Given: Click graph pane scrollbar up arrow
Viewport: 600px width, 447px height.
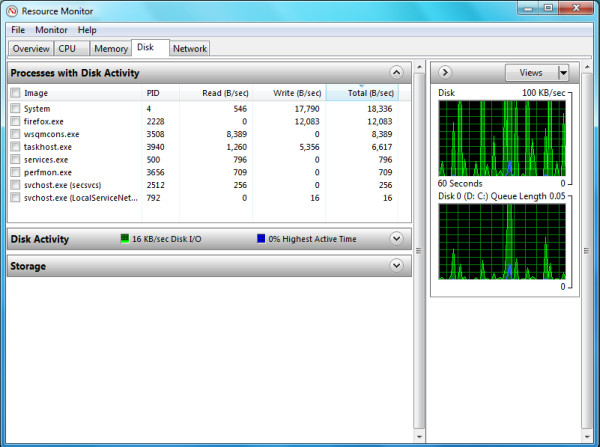Looking at the screenshot, I should pyautogui.click(x=587, y=67).
